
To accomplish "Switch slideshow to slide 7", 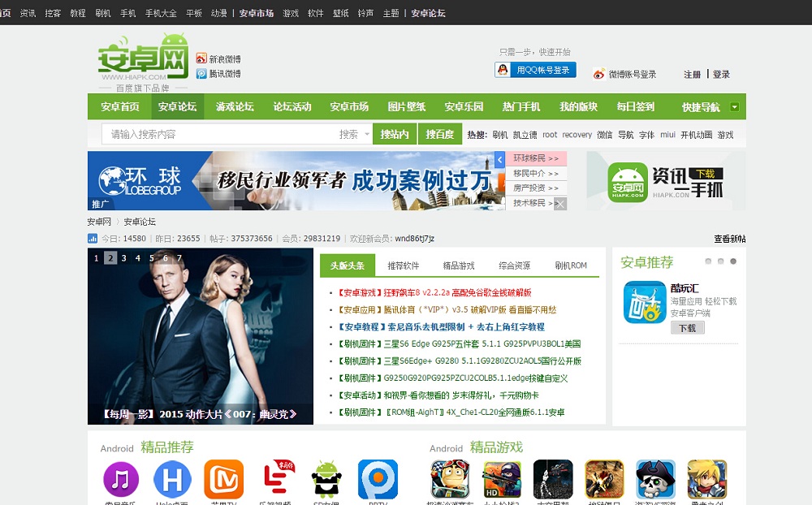I will coord(179,258).
